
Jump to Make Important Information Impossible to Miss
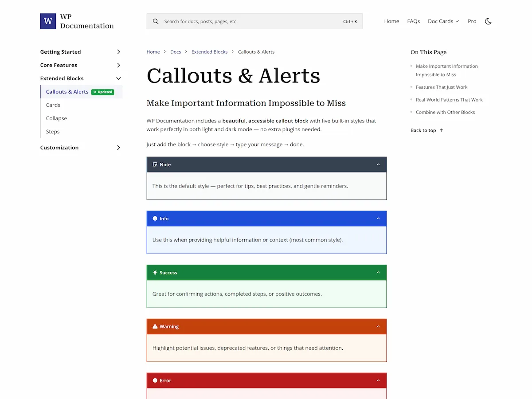447,70
